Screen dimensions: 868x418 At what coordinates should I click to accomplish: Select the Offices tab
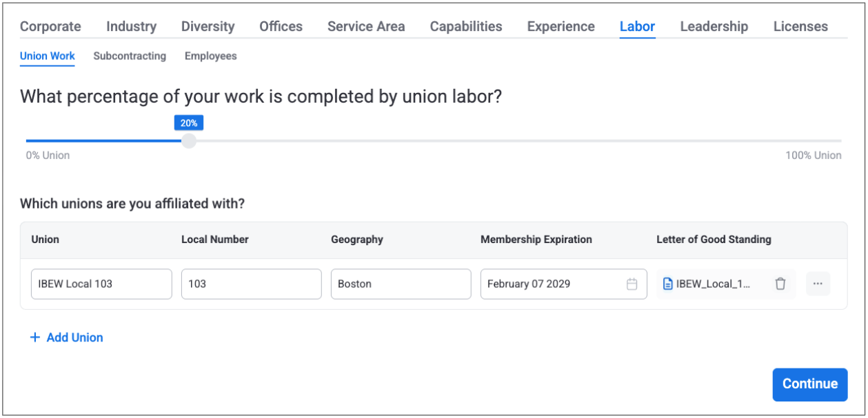[281, 27]
